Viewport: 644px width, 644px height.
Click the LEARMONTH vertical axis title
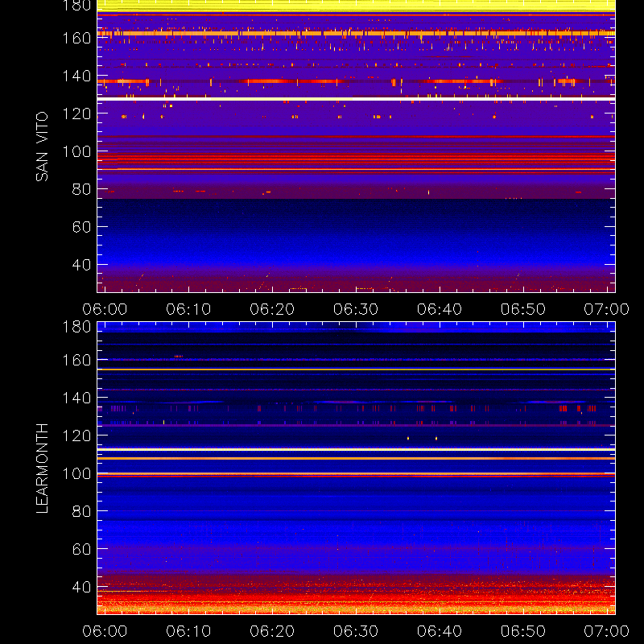coord(42,469)
